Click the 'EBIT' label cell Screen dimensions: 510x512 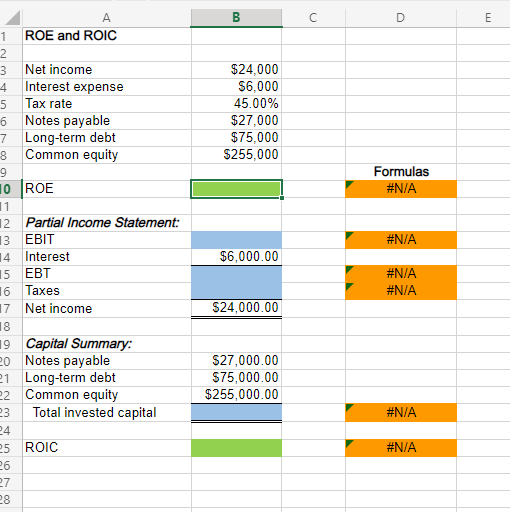click(107, 240)
